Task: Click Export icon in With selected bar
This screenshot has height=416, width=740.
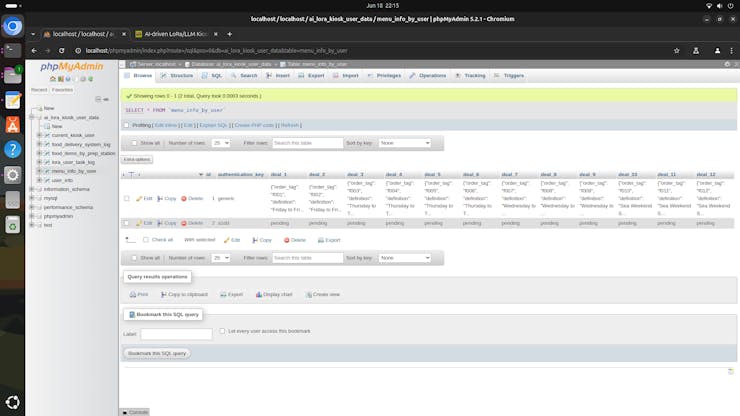Action: click(321, 240)
